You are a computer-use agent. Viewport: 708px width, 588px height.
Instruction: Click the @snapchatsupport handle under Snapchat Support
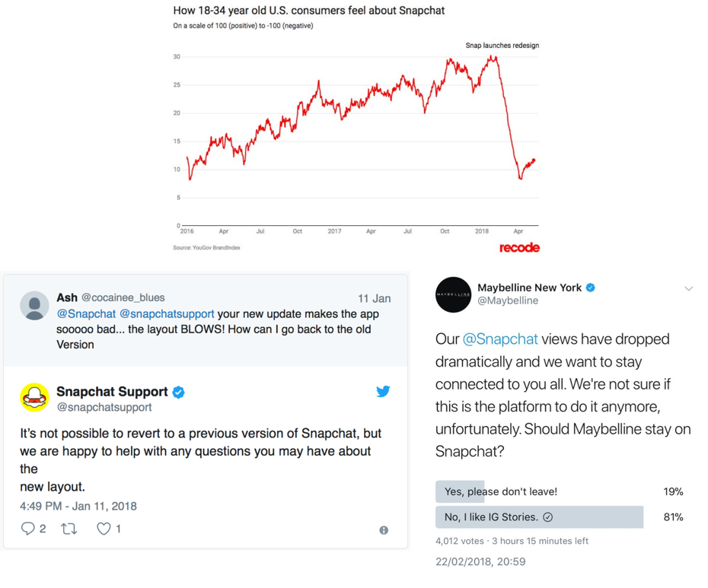point(104,407)
